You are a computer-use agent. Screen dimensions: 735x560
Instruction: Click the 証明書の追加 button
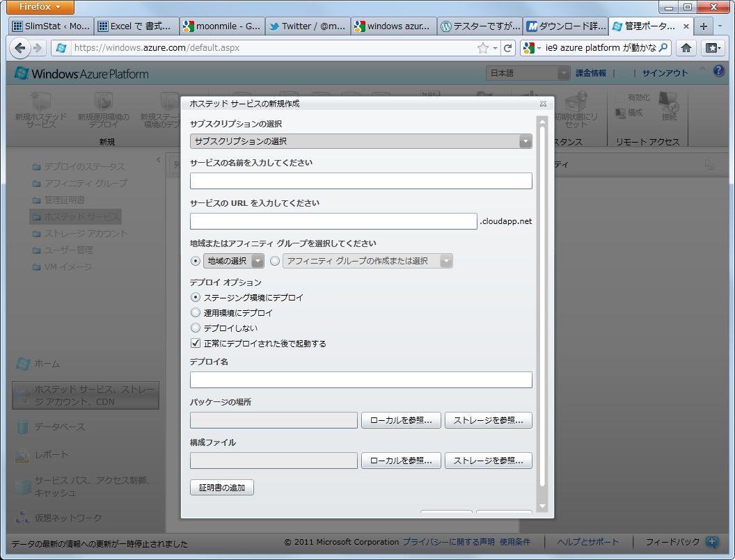click(222, 488)
